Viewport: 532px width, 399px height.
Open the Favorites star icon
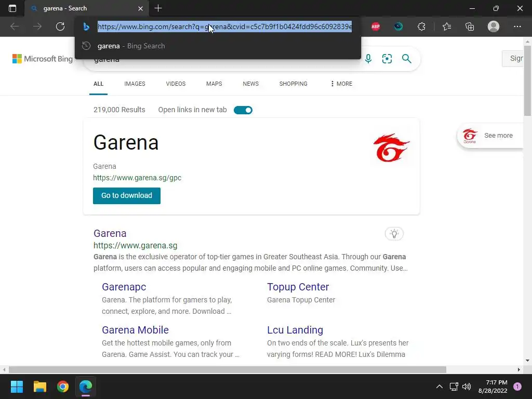click(447, 26)
